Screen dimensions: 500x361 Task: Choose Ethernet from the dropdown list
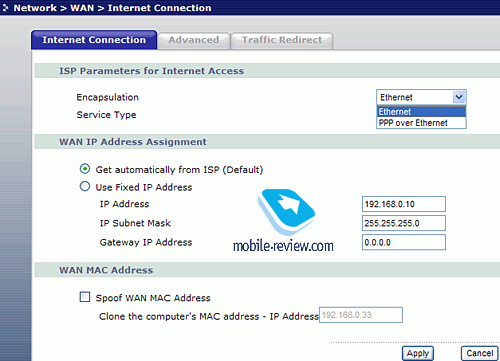(421, 112)
